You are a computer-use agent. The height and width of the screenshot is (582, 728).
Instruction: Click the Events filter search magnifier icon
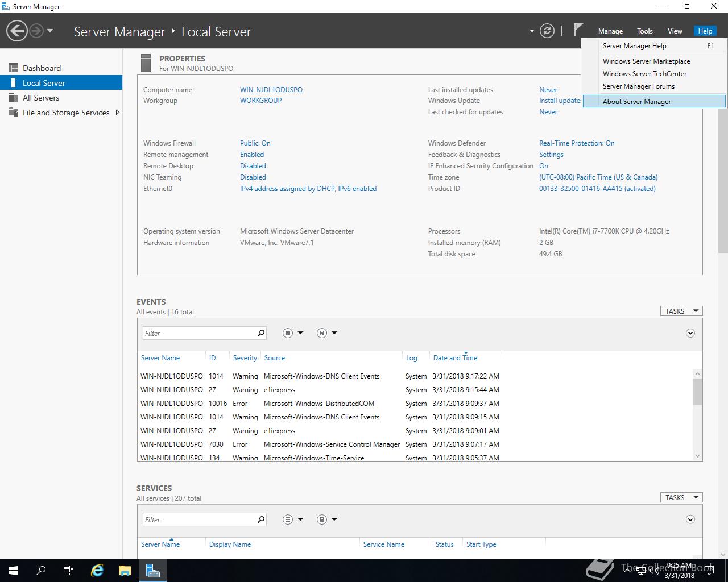[261, 333]
